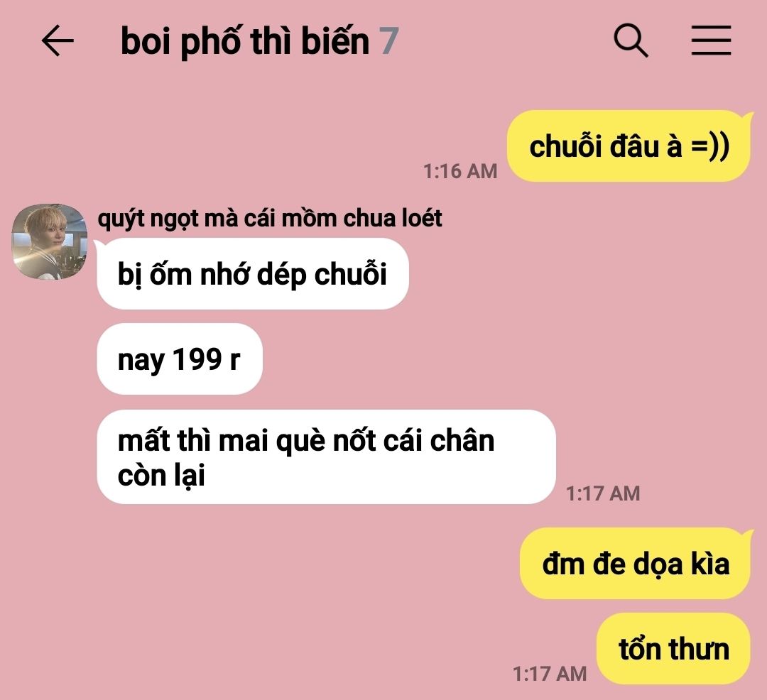Select the 'chuỗi đâu à =))' message bubble

pyautogui.click(x=629, y=146)
